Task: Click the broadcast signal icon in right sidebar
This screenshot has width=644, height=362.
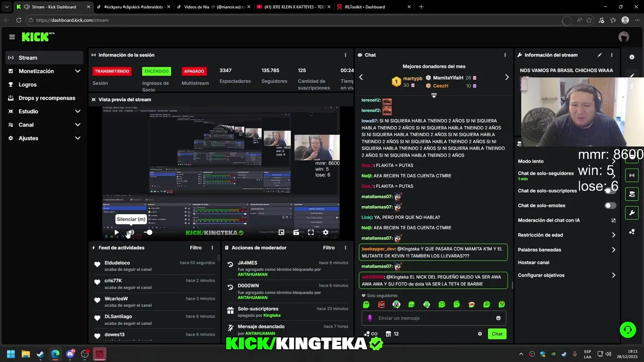Action: point(631,175)
